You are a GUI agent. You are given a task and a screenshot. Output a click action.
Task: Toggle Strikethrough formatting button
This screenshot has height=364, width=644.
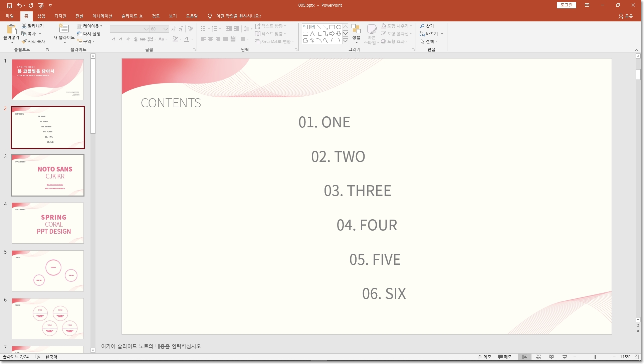pyautogui.click(x=143, y=39)
